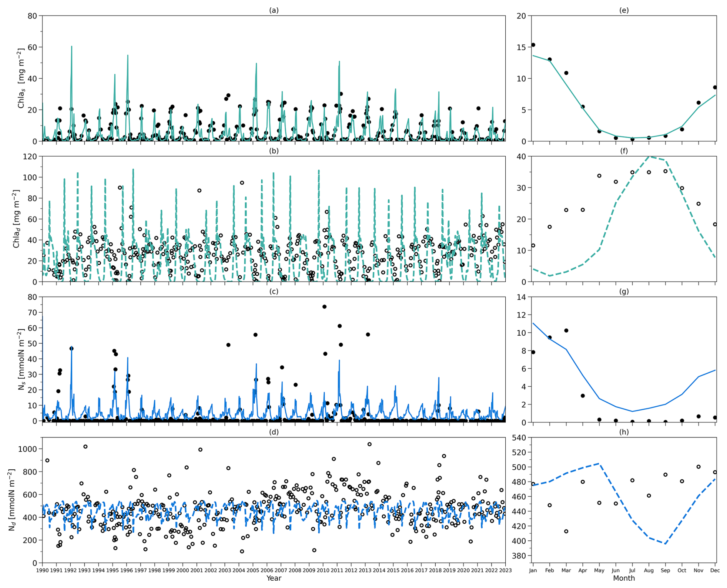Click the panel (h) title label

pyautogui.click(x=624, y=432)
